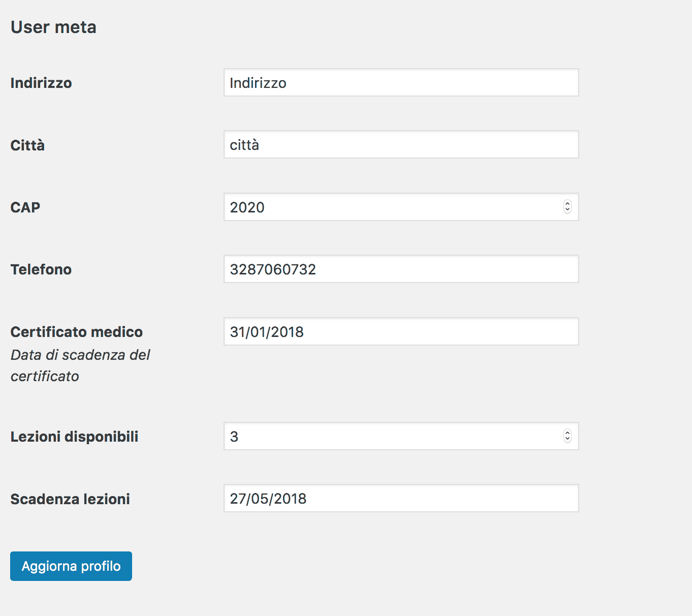692x616 pixels.
Task: Click the Lezioni disponibili label
Action: (x=74, y=437)
